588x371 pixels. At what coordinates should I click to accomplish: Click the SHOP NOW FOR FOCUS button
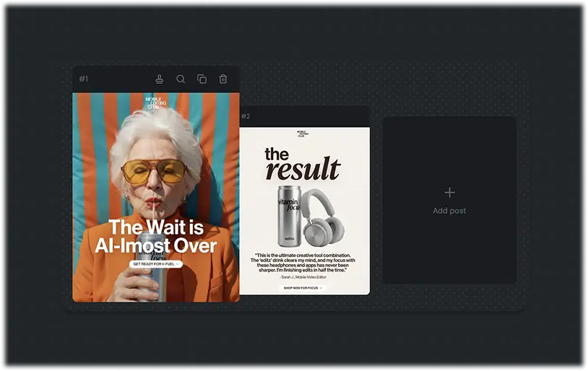303,288
